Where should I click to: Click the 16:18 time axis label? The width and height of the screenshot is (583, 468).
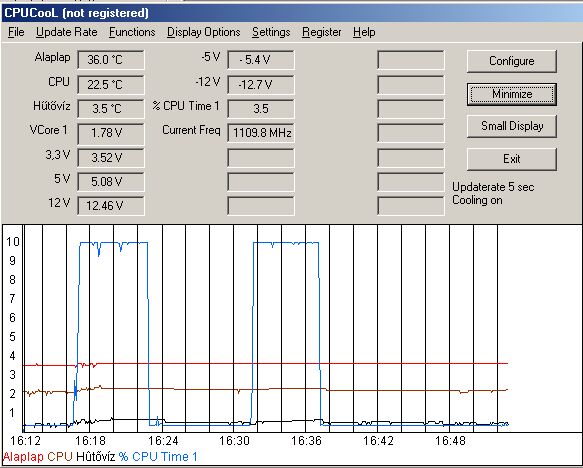90,441
